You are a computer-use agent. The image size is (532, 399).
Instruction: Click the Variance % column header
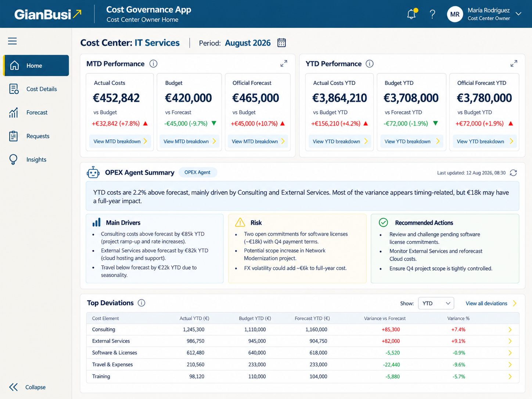[x=458, y=318]
